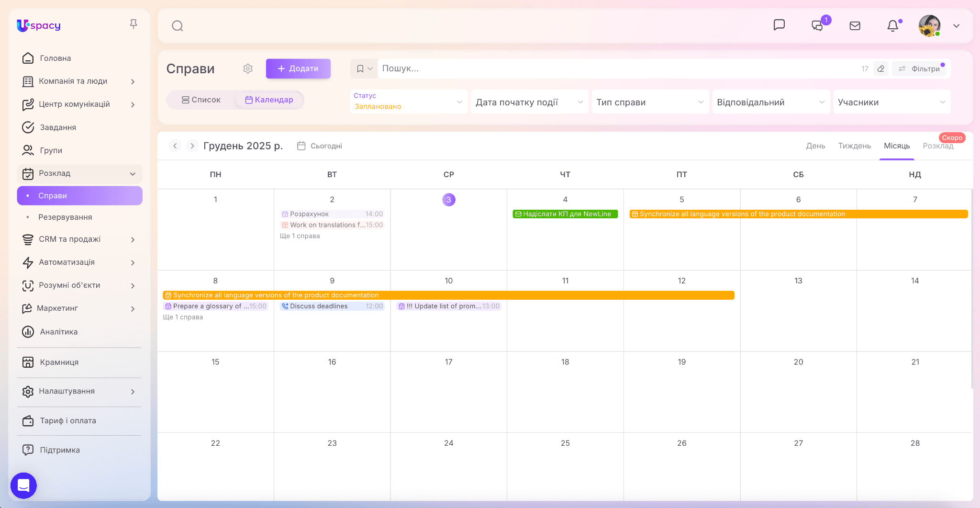Image resolution: width=980 pixels, height=508 pixels.
Task: Open the chat bubble icon in the header
Action: click(779, 25)
